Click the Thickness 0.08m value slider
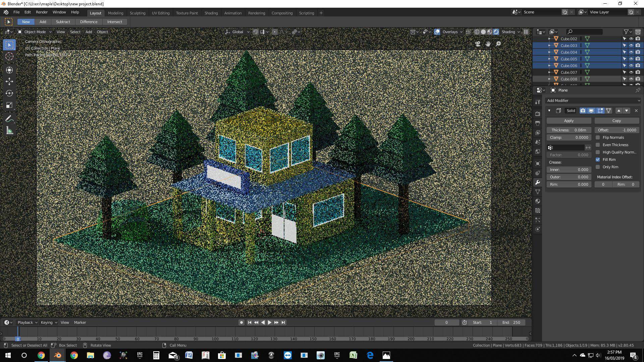 pos(569,130)
